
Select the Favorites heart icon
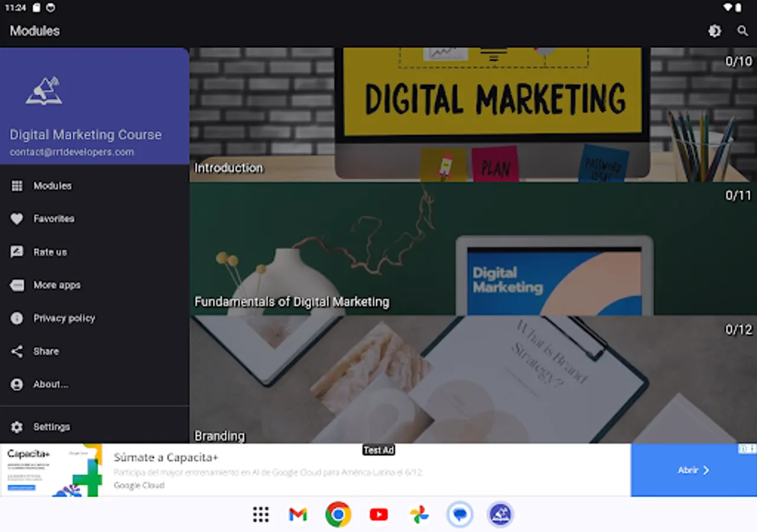tap(17, 219)
